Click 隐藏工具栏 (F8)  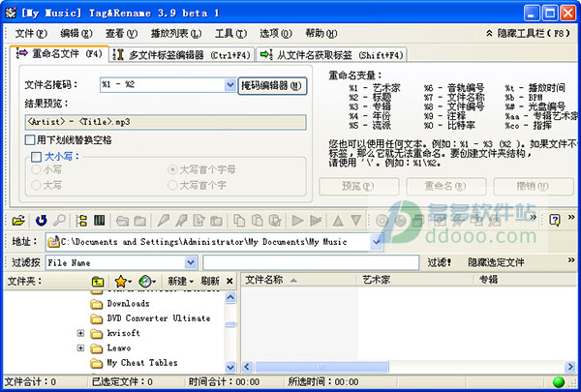click(x=528, y=33)
